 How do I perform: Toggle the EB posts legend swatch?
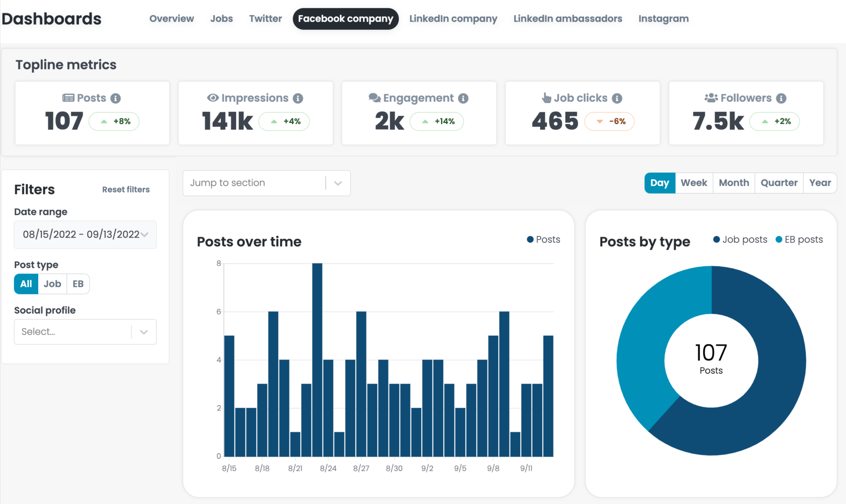point(778,240)
